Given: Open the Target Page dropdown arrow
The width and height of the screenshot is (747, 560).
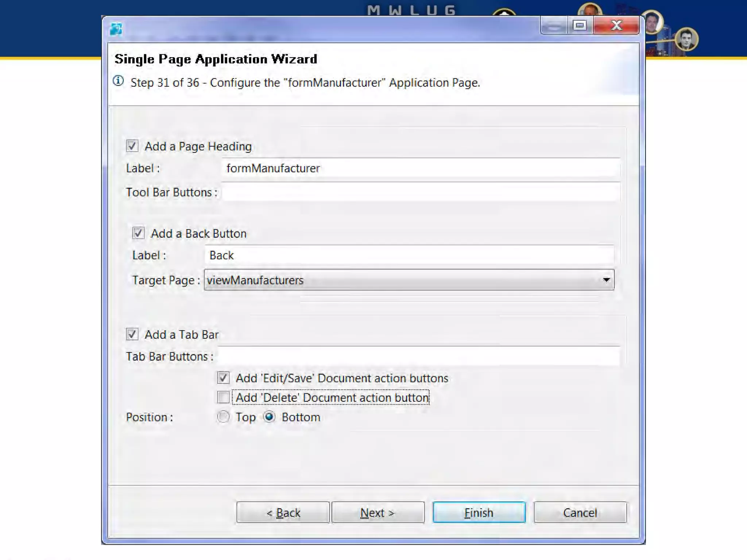Looking at the screenshot, I should coord(606,280).
